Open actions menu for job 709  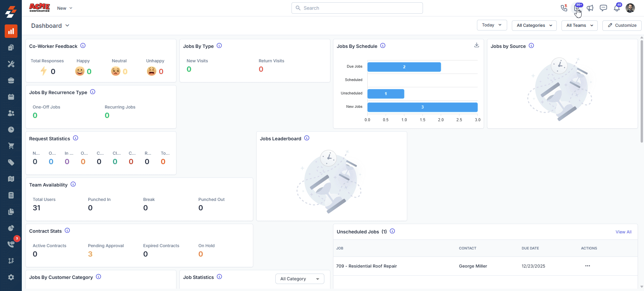(588, 266)
